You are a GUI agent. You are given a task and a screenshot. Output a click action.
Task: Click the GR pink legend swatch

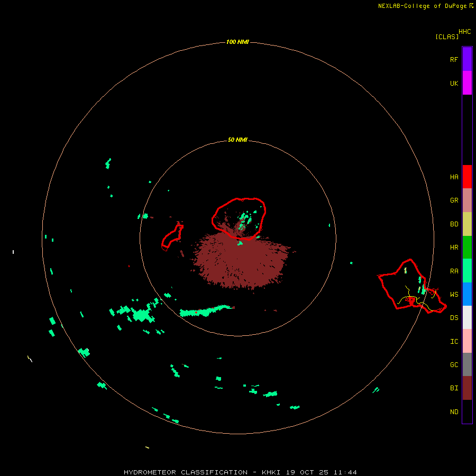467,200
